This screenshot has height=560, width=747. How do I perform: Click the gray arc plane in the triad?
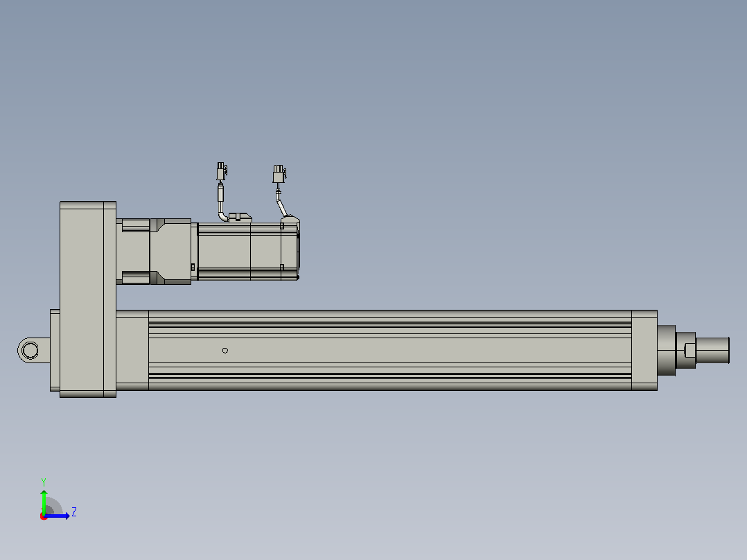pos(53,506)
